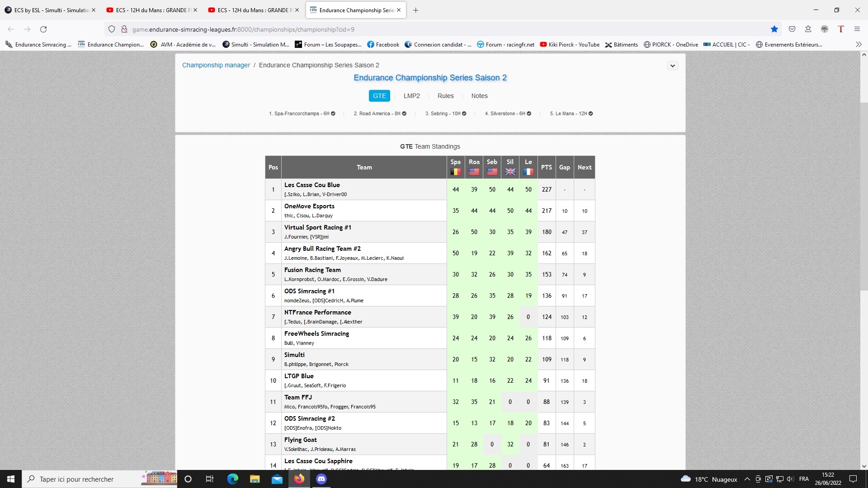Open a new browser tab with plus icon

coord(415,10)
